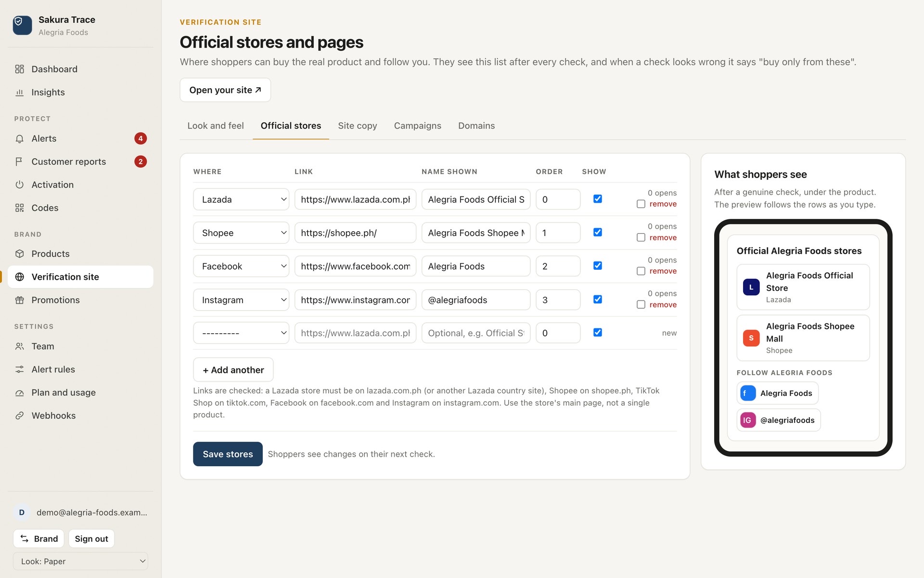Click the Shopee link input field

point(355,233)
